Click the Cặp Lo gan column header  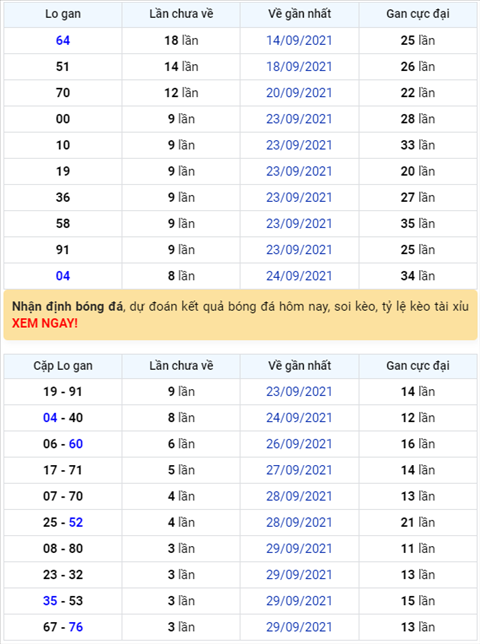pyautogui.click(x=63, y=366)
